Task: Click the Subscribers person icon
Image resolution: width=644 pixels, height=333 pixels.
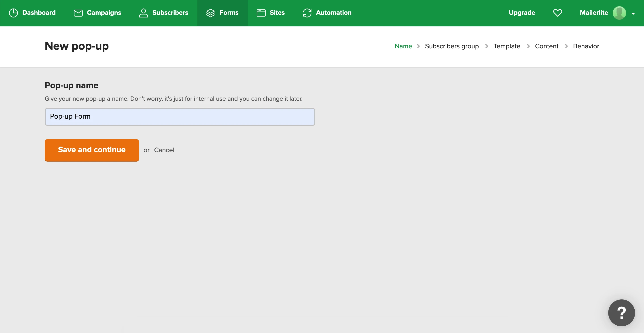Action: pos(143,13)
